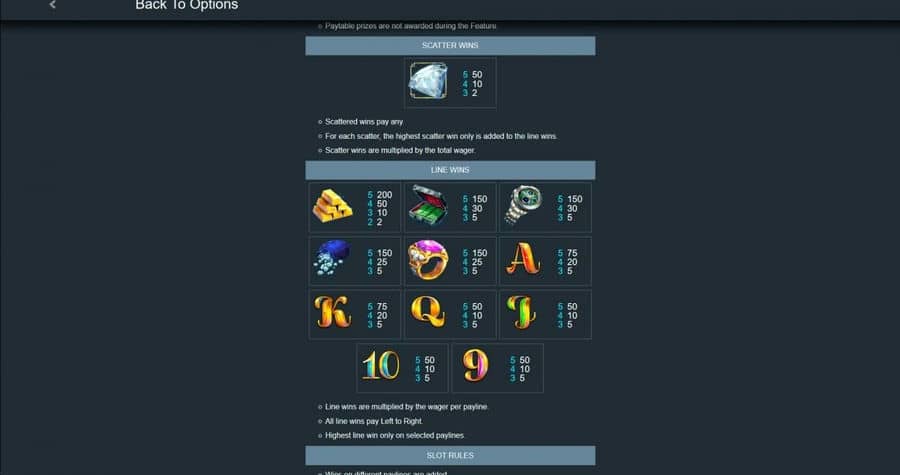Click the letter A card symbol
This screenshot has width=900, height=475.
pyautogui.click(x=523, y=259)
